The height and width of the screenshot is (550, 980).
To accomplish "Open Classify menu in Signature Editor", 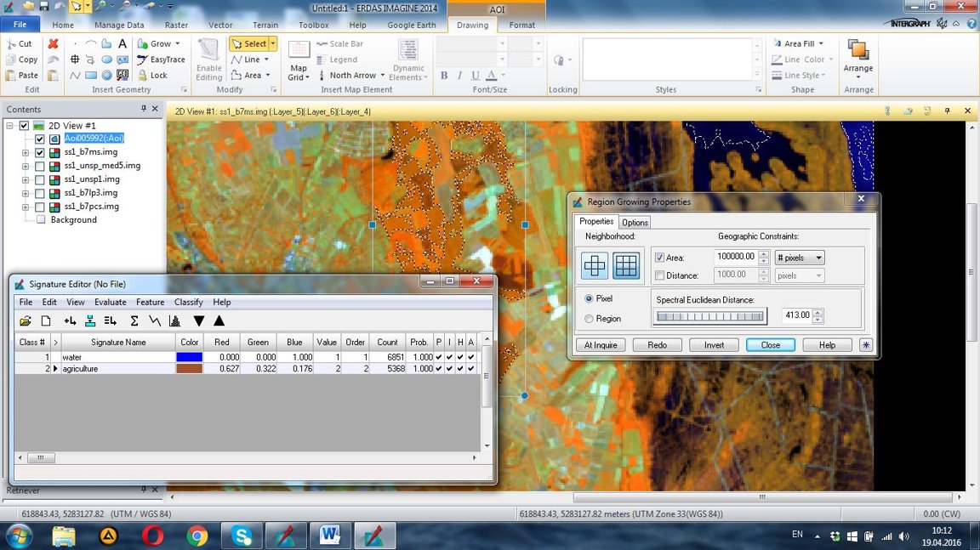I will 188,302.
